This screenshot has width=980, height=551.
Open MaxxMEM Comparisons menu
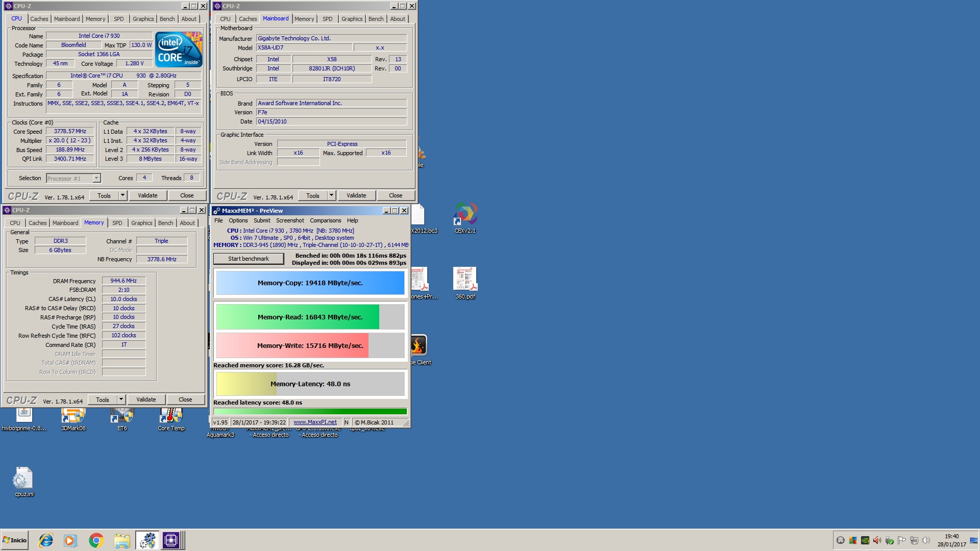pos(325,220)
